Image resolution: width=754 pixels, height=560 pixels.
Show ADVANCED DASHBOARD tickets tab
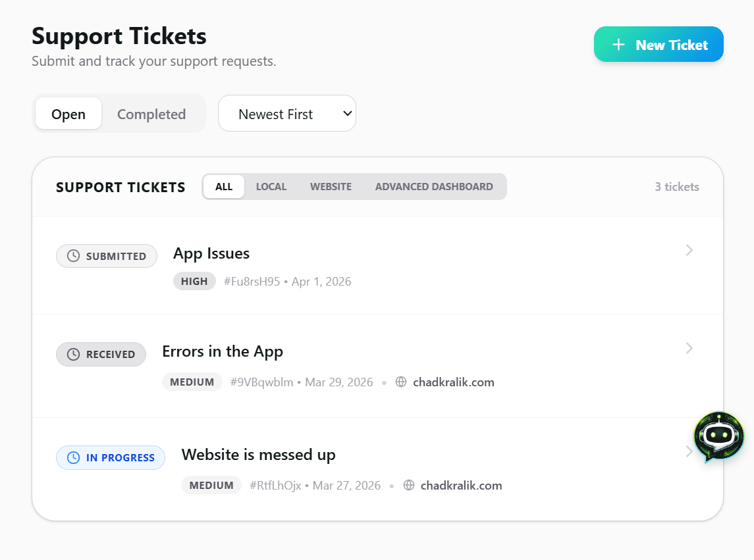434,186
